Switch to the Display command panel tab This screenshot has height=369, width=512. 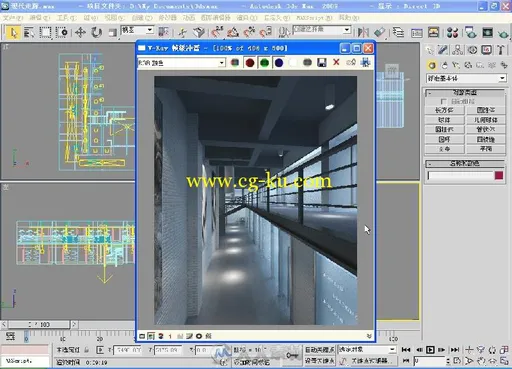[x=487, y=50]
